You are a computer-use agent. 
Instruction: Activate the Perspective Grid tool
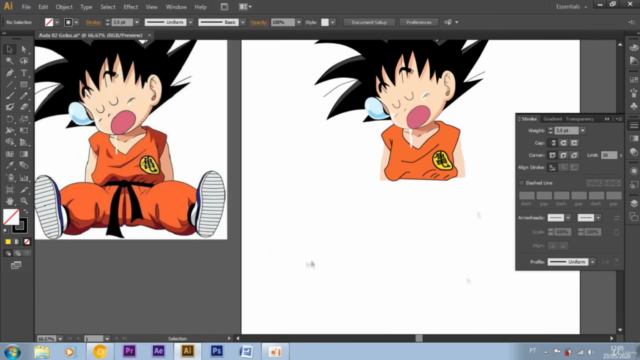click(24, 142)
